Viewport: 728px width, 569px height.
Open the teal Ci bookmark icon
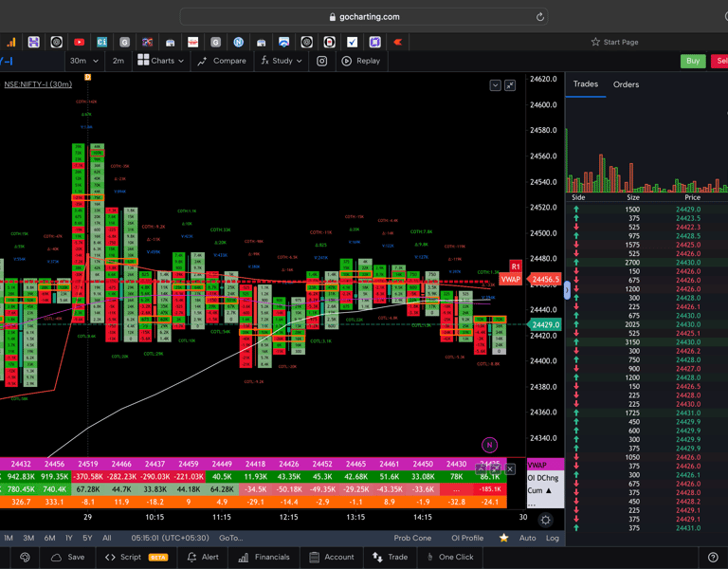[101, 43]
